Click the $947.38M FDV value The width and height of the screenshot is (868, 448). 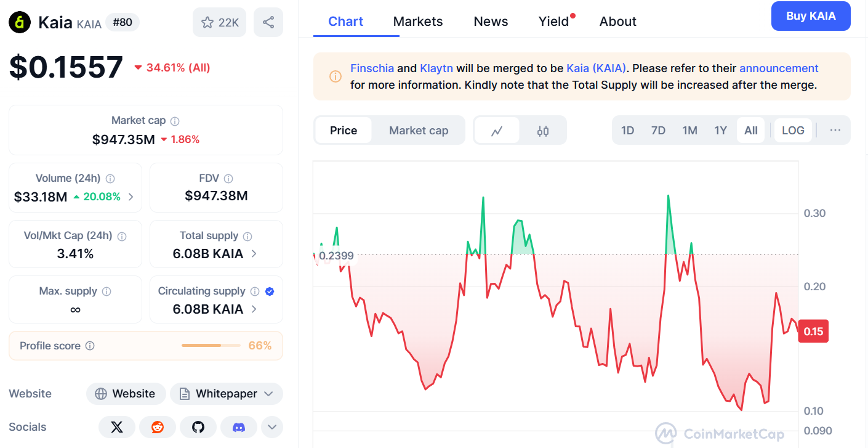click(x=216, y=196)
